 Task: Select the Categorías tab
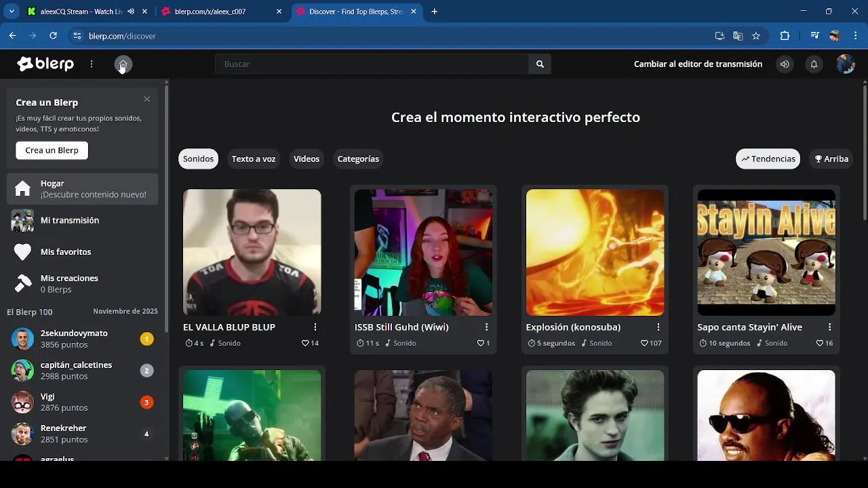pos(358,159)
